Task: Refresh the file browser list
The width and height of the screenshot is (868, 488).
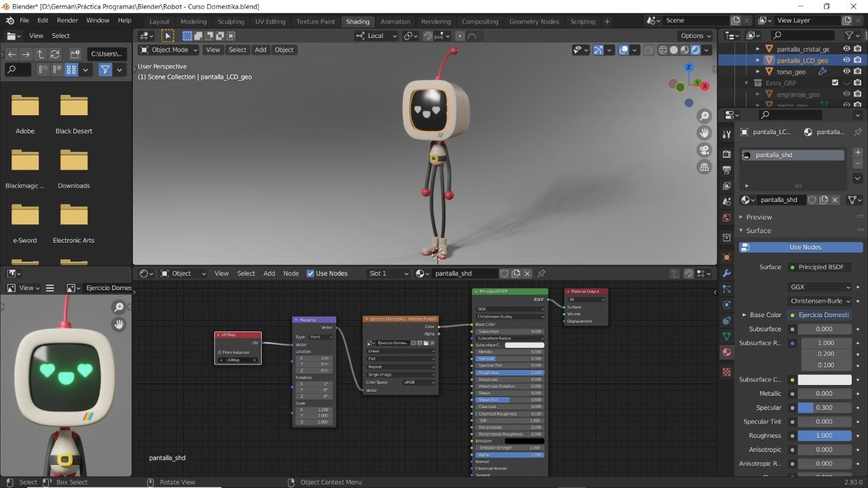Action: [55, 54]
